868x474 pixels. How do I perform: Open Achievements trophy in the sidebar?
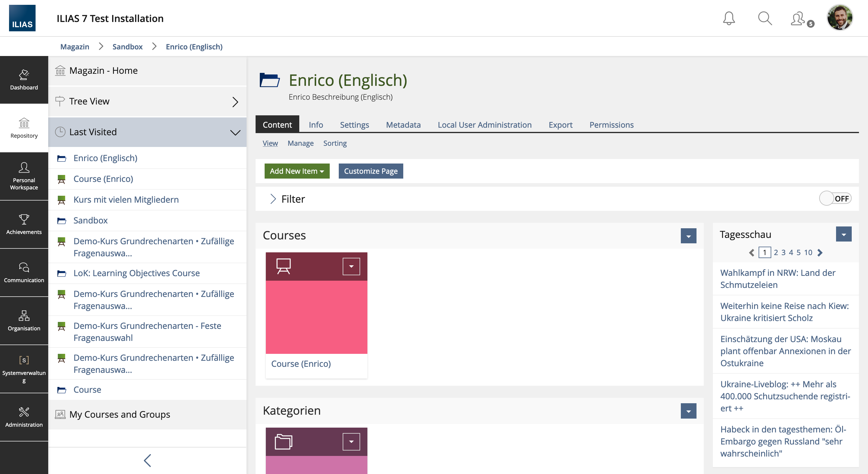click(24, 224)
